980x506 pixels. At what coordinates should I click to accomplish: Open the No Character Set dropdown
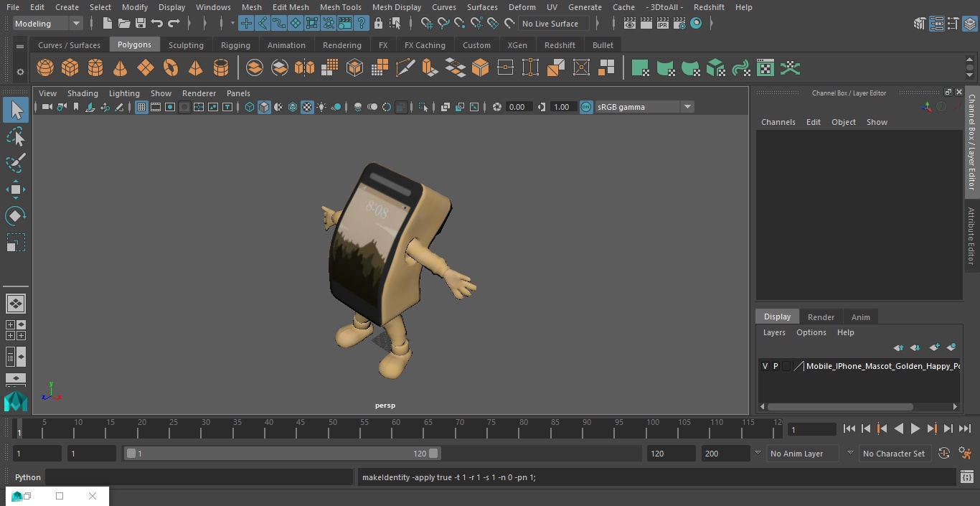click(x=893, y=454)
